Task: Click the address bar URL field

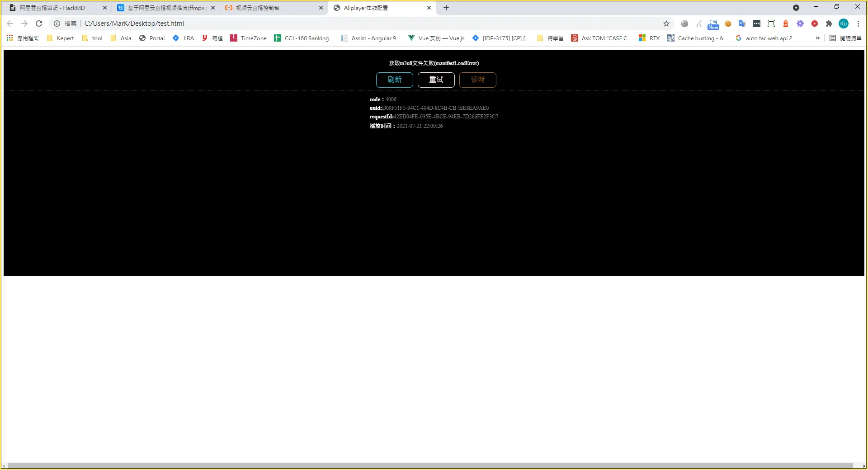Action: click(x=362, y=23)
